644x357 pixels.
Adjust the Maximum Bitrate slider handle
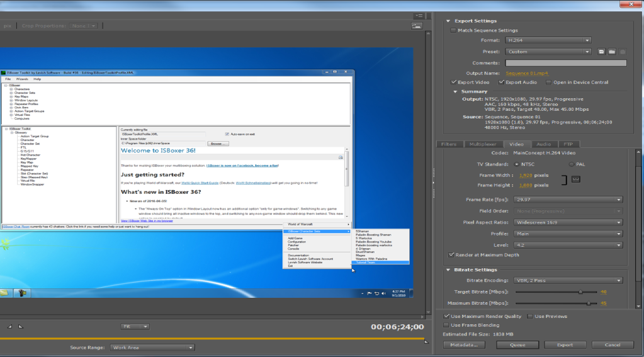pyautogui.click(x=589, y=303)
